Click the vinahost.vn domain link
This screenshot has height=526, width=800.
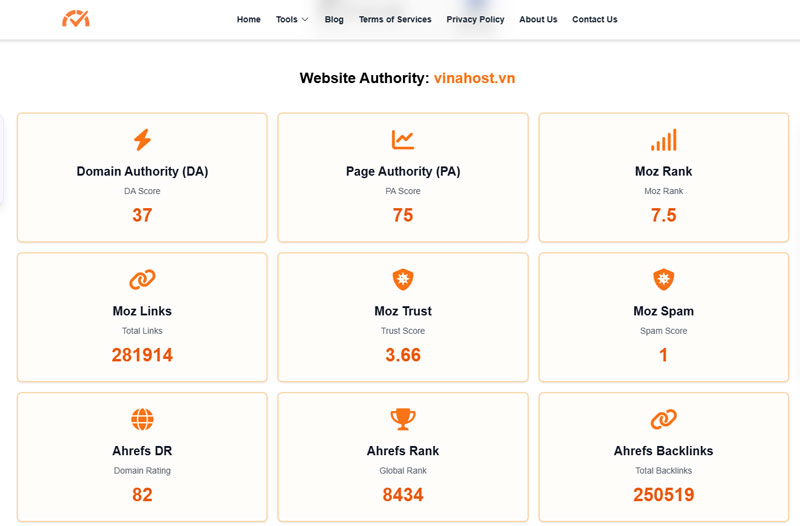pos(474,78)
